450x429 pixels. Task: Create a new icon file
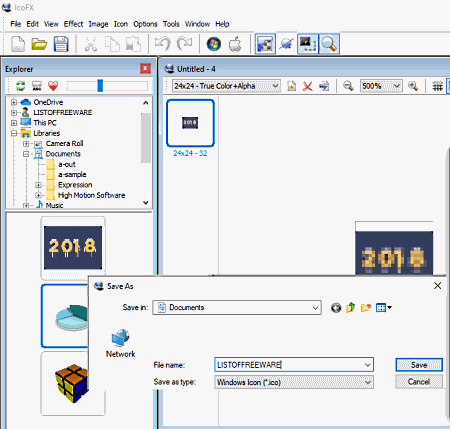[18, 44]
